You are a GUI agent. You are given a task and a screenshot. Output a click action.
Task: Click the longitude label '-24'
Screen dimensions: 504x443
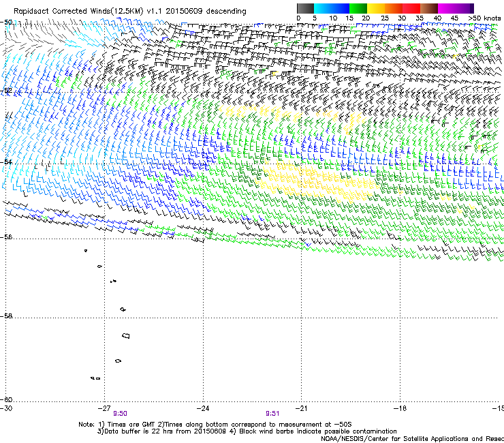point(203,408)
